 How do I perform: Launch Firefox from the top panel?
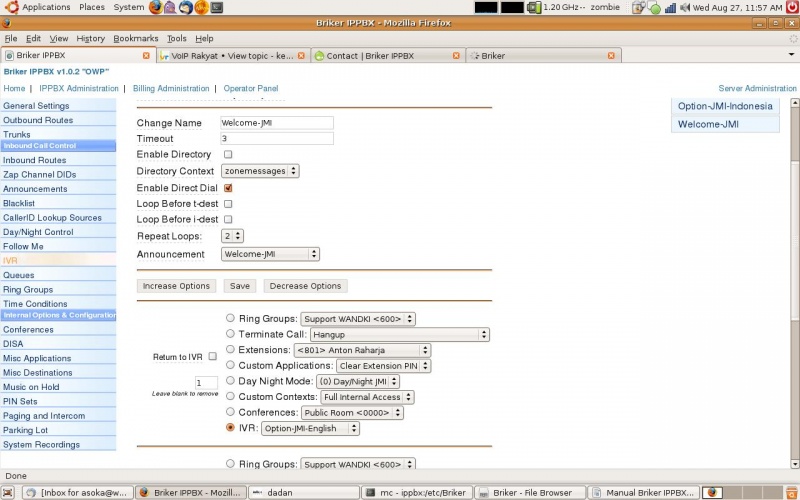coord(156,7)
